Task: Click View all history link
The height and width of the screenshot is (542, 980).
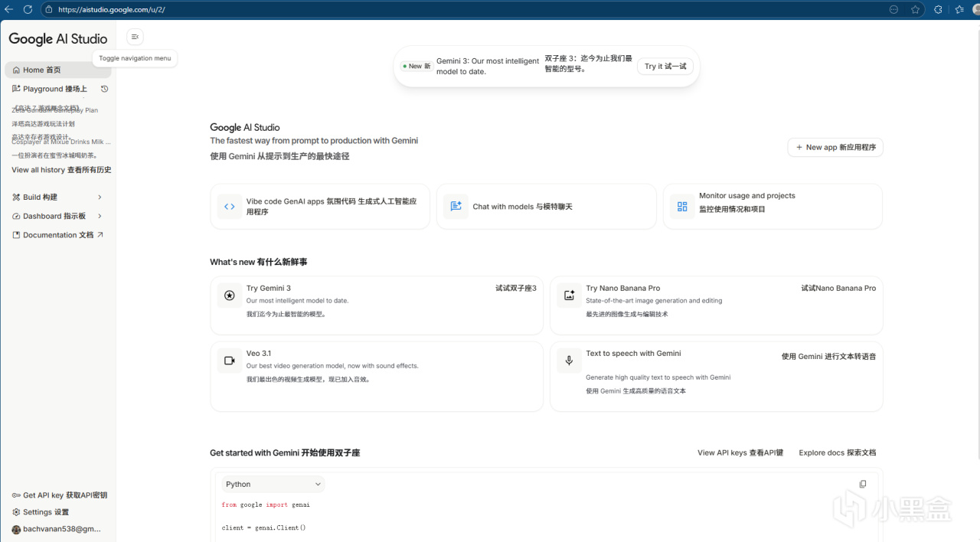Action: pos(61,170)
